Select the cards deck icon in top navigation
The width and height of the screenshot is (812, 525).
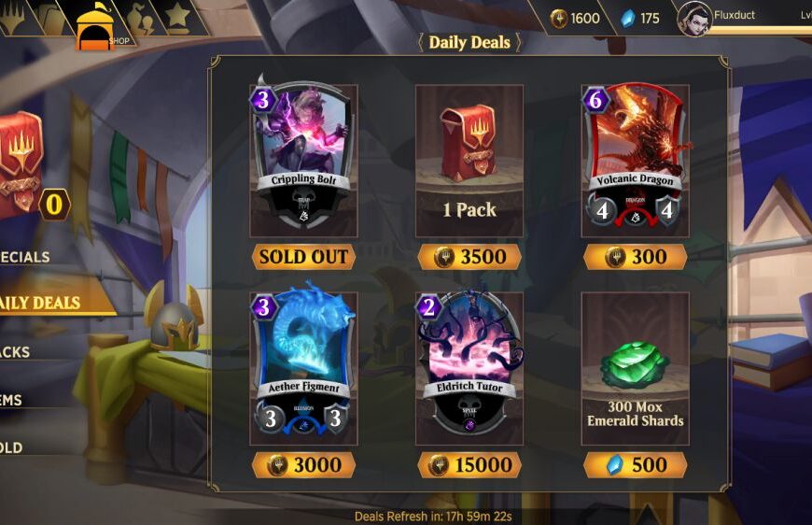[48, 19]
